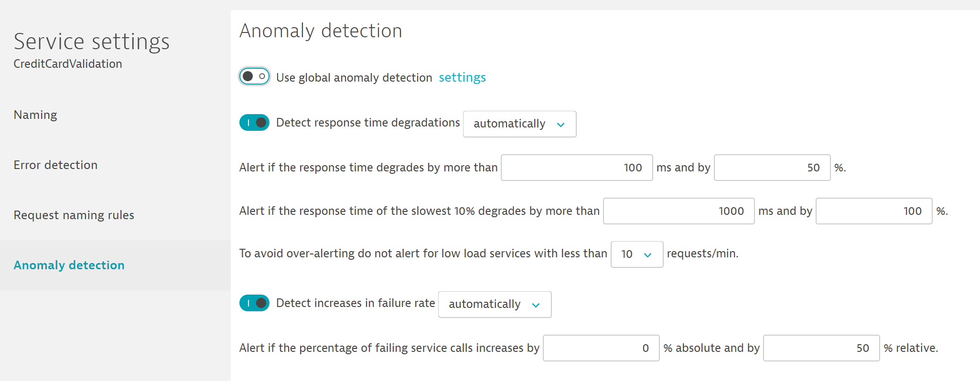Click the Service settings sidebar heading

pyautogui.click(x=91, y=42)
